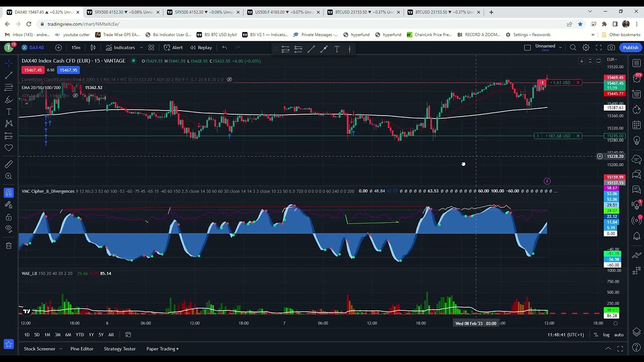Open the icons/heart tool in left sidebar
The height and width of the screenshot is (362, 644).
(x=9, y=148)
